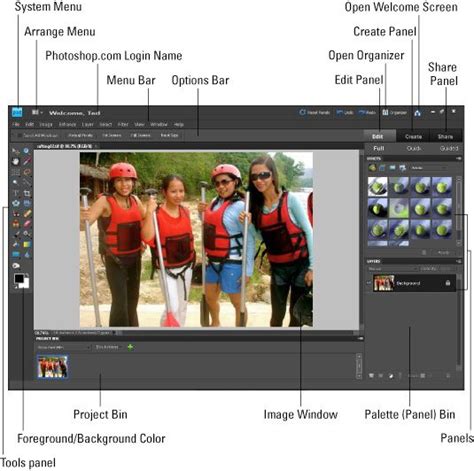Click the green plus icon in Project Bin
474x471 pixels.
pyautogui.click(x=130, y=347)
